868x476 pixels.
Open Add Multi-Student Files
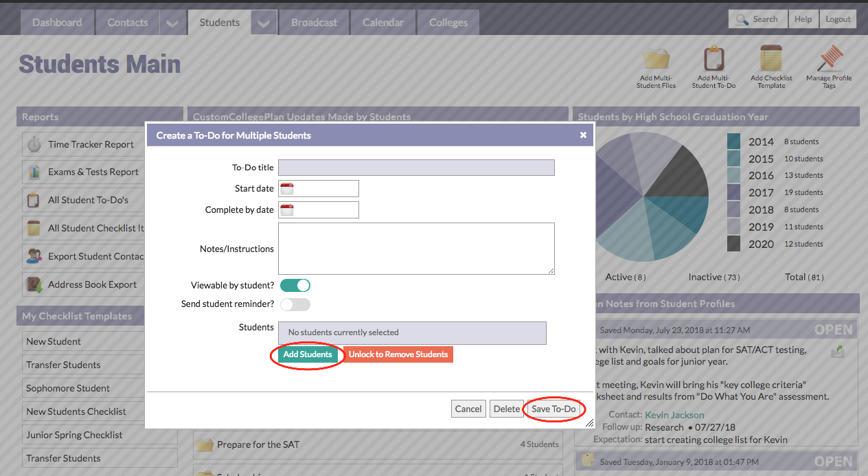[x=656, y=66]
